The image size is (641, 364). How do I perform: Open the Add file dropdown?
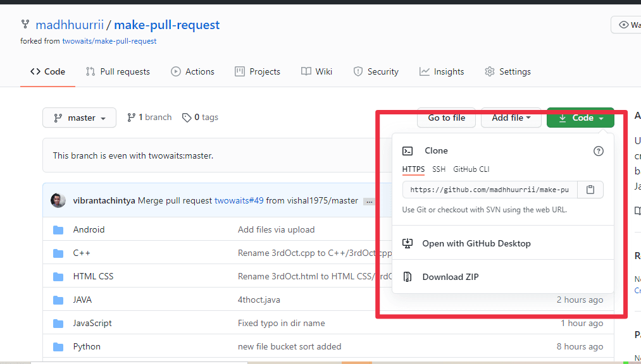tap(511, 118)
